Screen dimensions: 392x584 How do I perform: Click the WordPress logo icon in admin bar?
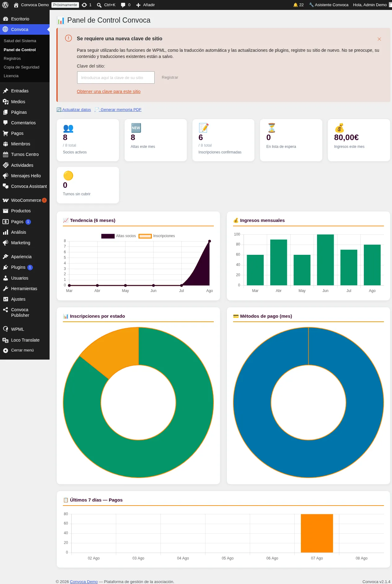[5, 5]
